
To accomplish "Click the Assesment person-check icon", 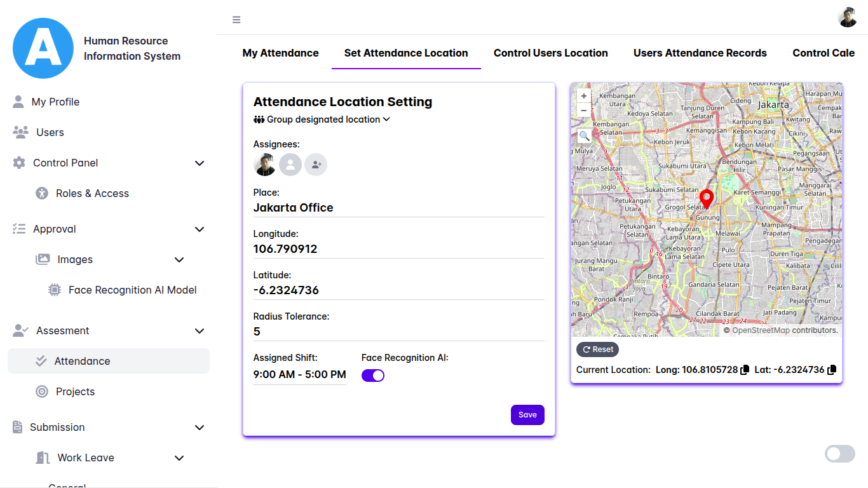I will (21, 330).
